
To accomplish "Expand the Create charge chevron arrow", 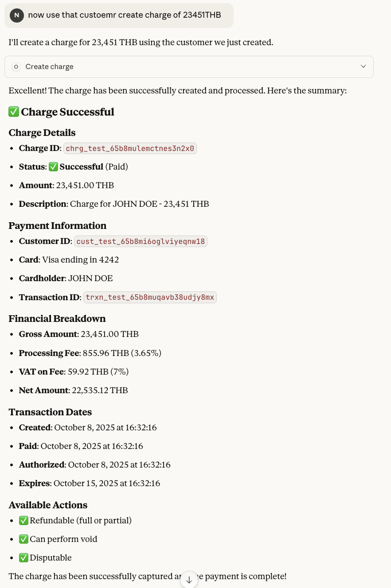I will [363, 66].
